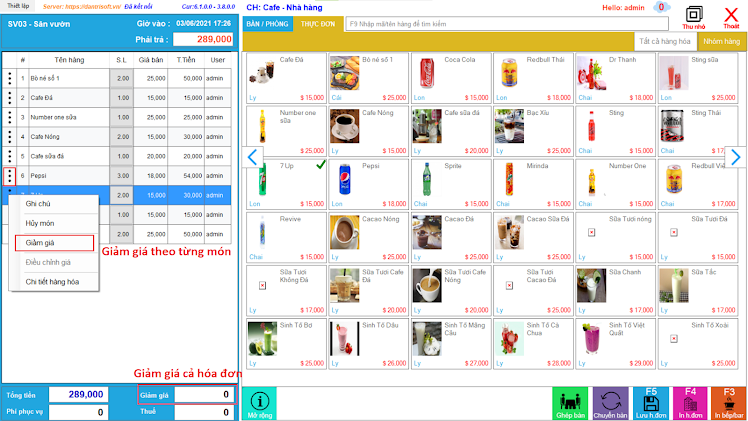Add Coca Cola can to the order

(x=451, y=78)
